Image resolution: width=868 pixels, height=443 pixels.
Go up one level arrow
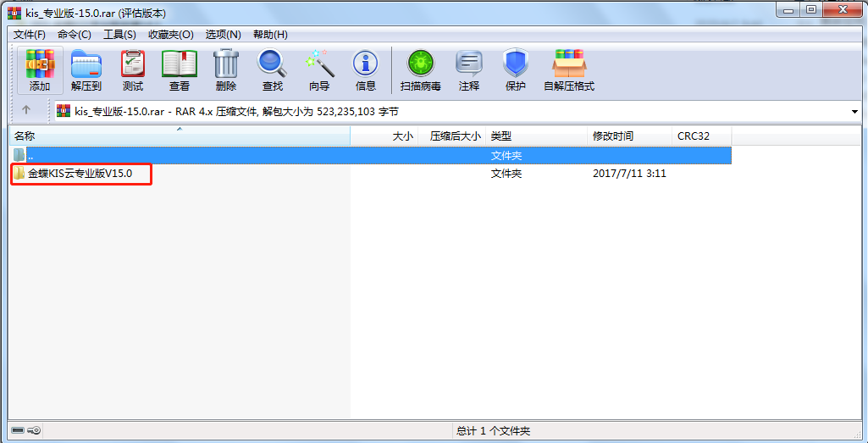point(26,110)
